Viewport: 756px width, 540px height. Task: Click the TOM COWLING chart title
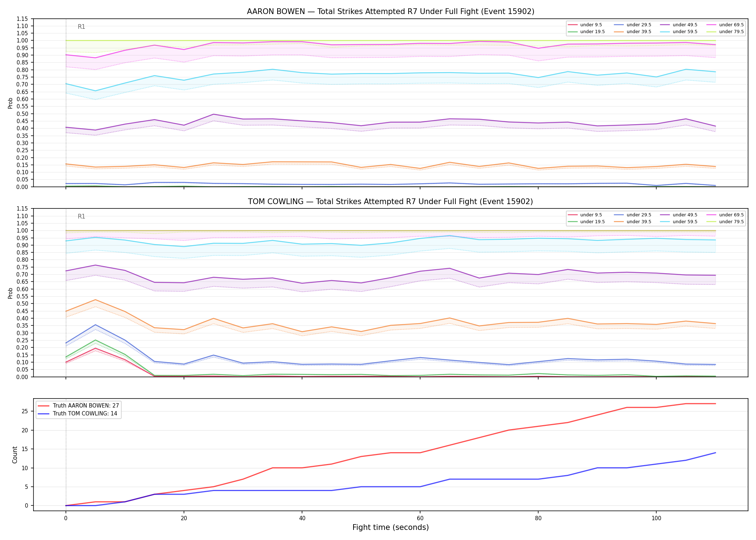point(390,202)
